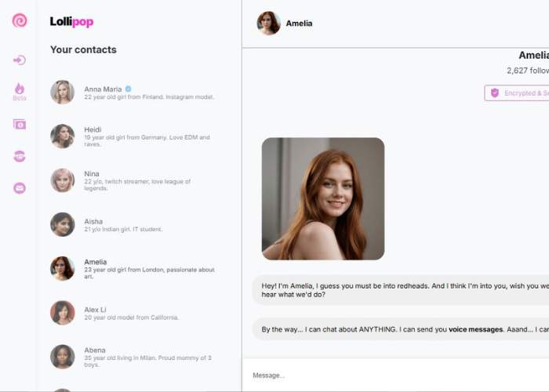Image resolution: width=549 pixels, height=392 pixels.
Task: Click the Lollipop swirl logo icon
Action: tap(20, 20)
